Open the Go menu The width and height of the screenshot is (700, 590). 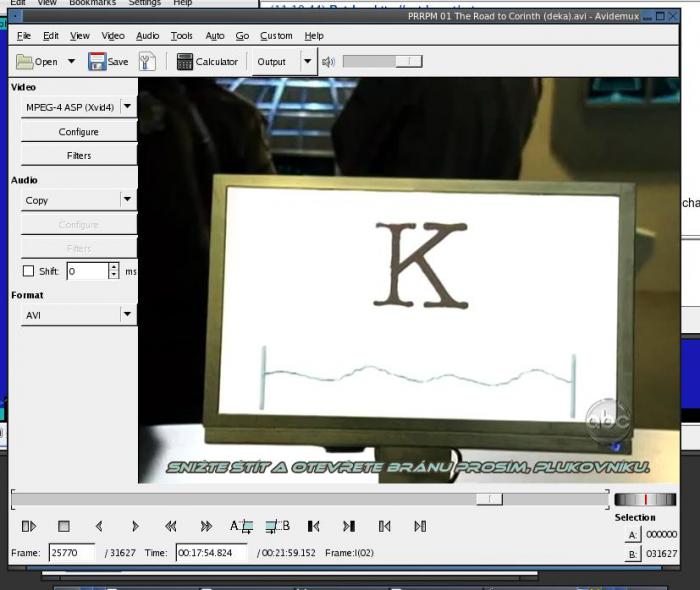242,36
